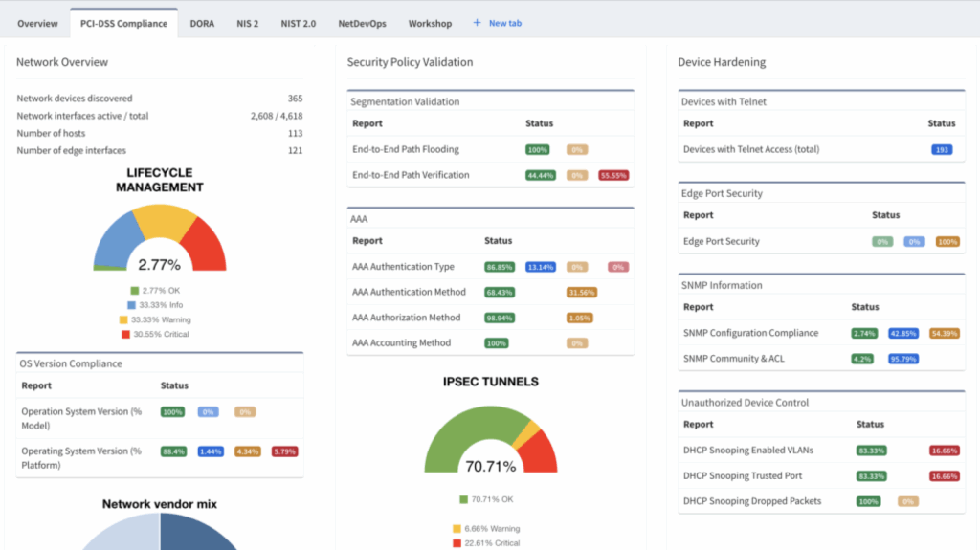
Task: Click the green 70.71% OK IPSEC legend swatch
Action: coord(463,499)
